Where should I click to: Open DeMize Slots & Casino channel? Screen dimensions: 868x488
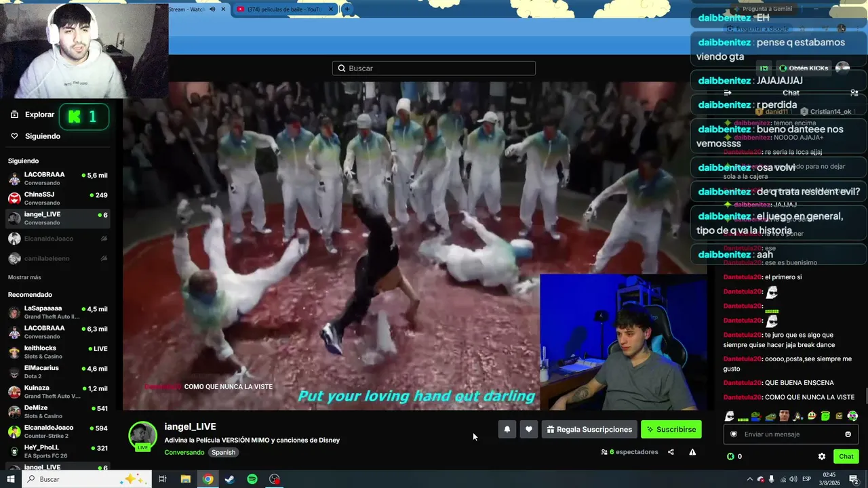(x=58, y=411)
